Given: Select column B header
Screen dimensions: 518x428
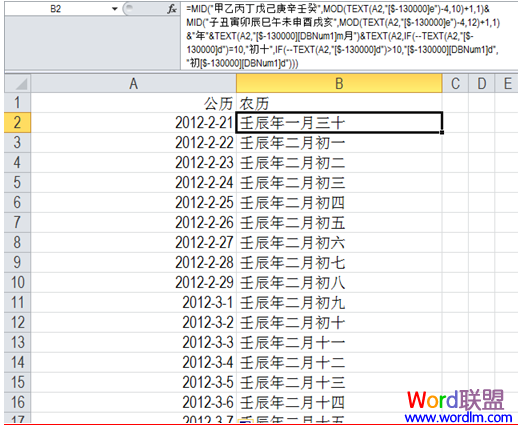Looking at the screenshot, I should [x=339, y=83].
